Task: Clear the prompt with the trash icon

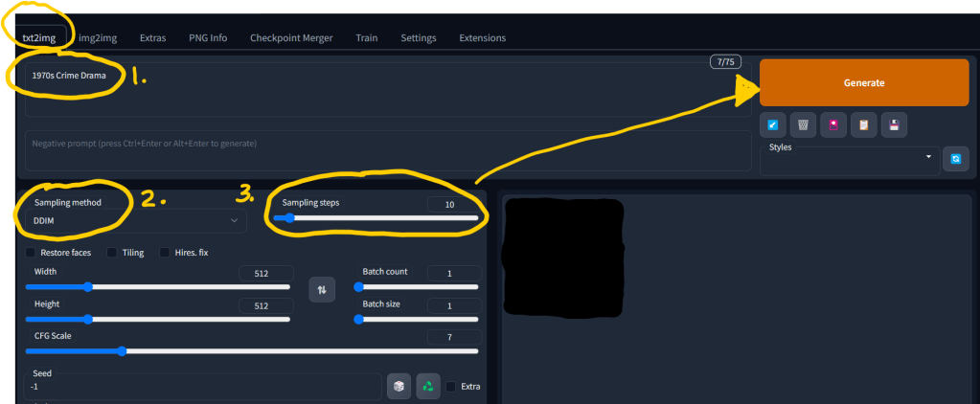Action: point(803,125)
